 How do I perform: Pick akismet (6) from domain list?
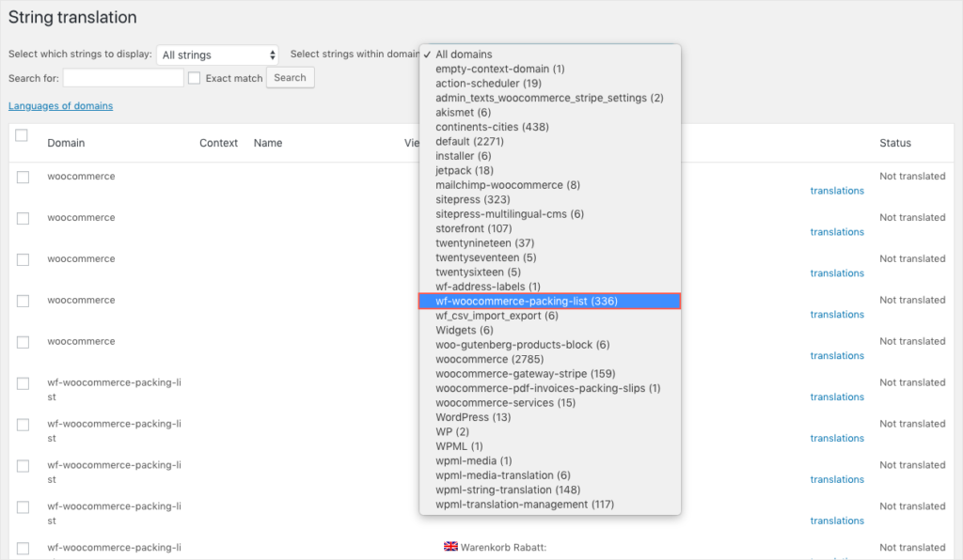tap(549, 112)
